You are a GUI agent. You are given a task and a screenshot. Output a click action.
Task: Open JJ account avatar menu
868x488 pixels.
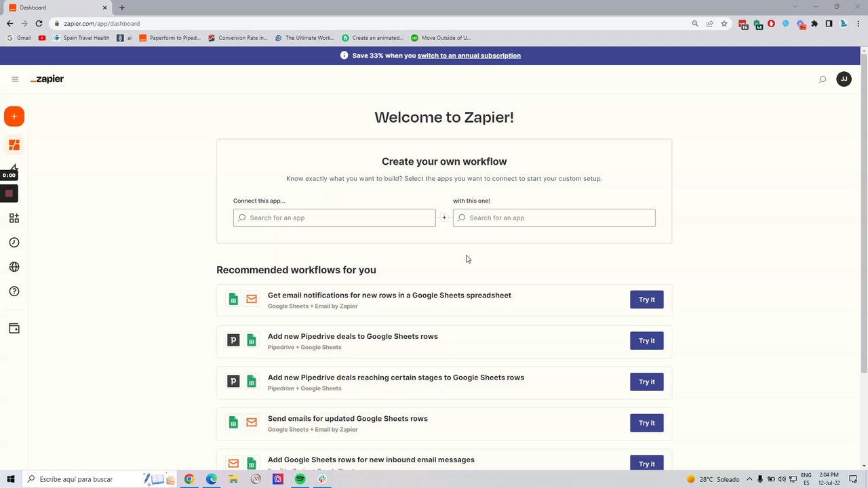pos(844,79)
